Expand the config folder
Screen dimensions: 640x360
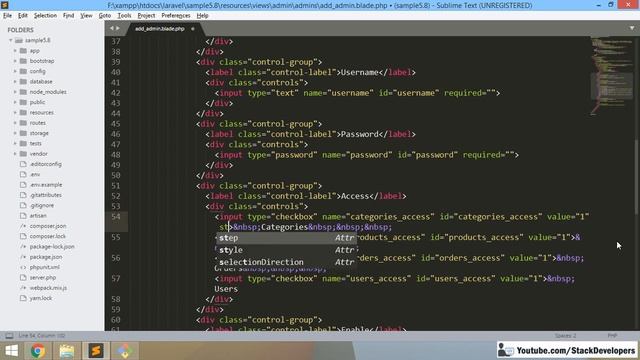(15, 71)
